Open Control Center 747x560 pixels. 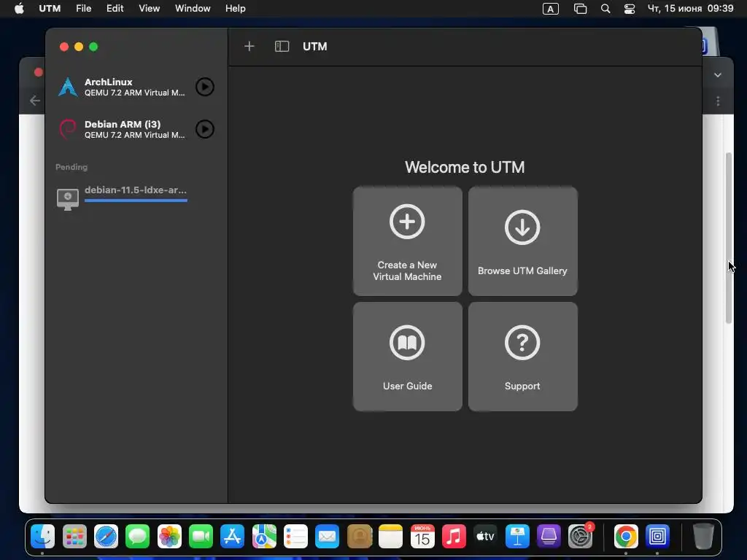(630, 9)
